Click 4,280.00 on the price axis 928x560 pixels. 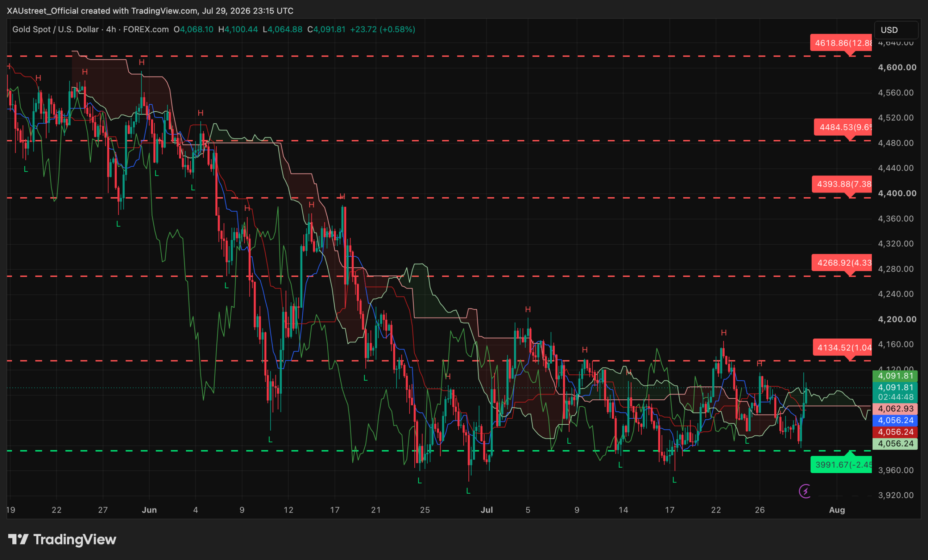coord(896,269)
